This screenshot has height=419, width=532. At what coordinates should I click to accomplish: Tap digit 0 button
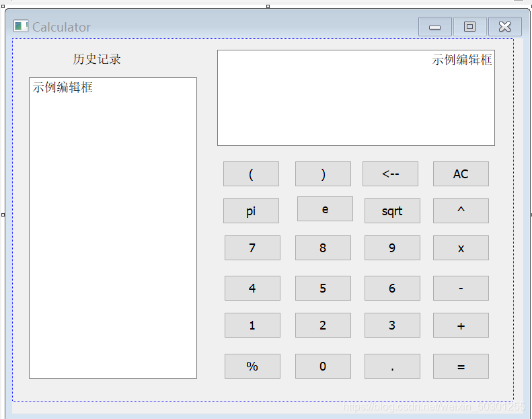pyautogui.click(x=323, y=367)
